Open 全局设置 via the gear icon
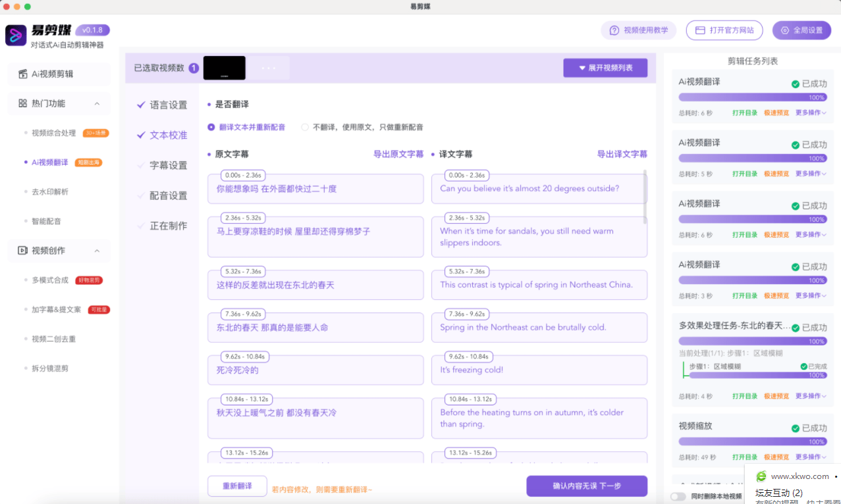The width and height of the screenshot is (841, 504). [x=784, y=30]
